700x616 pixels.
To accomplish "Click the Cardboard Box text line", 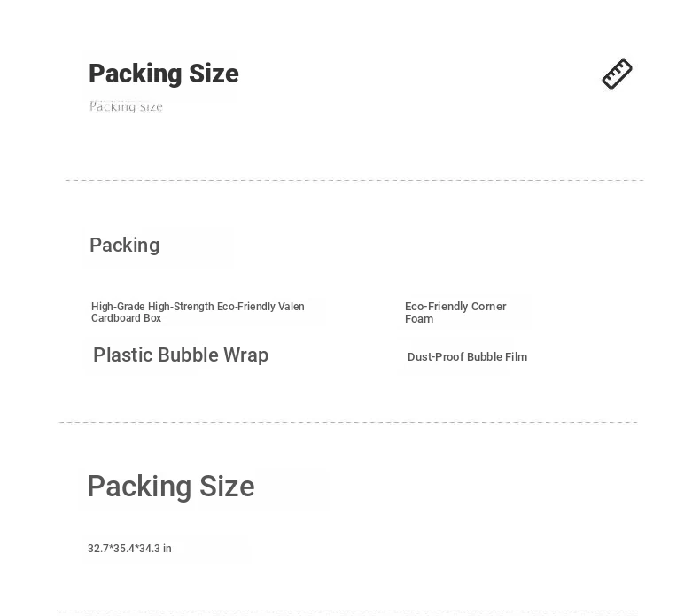I will click(x=127, y=318).
